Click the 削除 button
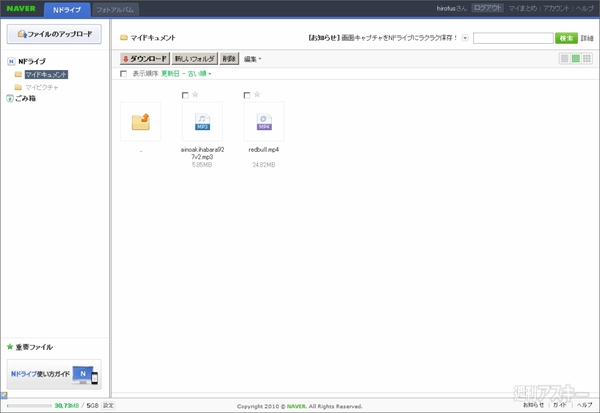 click(x=229, y=59)
